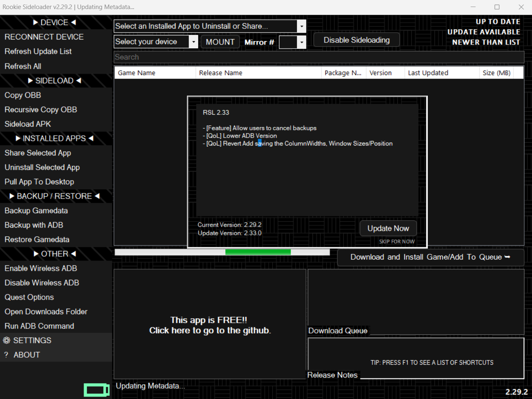Click Open Downloads Folder
This screenshot has width=532, height=399.
pyautogui.click(x=56, y=312)
